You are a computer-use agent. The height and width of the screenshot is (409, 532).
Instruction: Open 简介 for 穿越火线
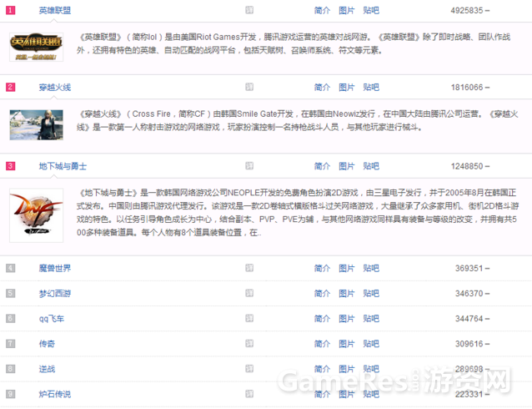click(322, 88)
